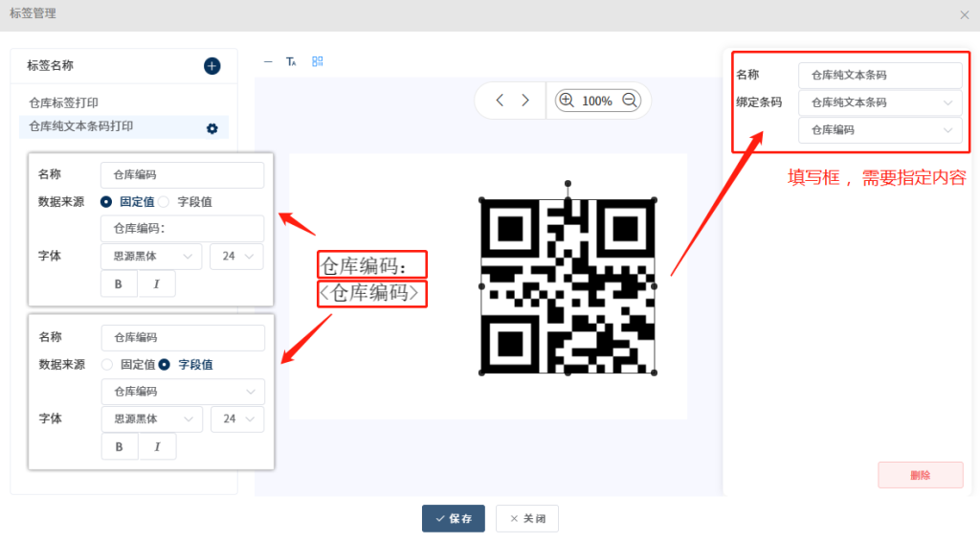The image size is (980, 543).
Task: Select 仓库标签打印 in label list
Action: coord(64,102)
